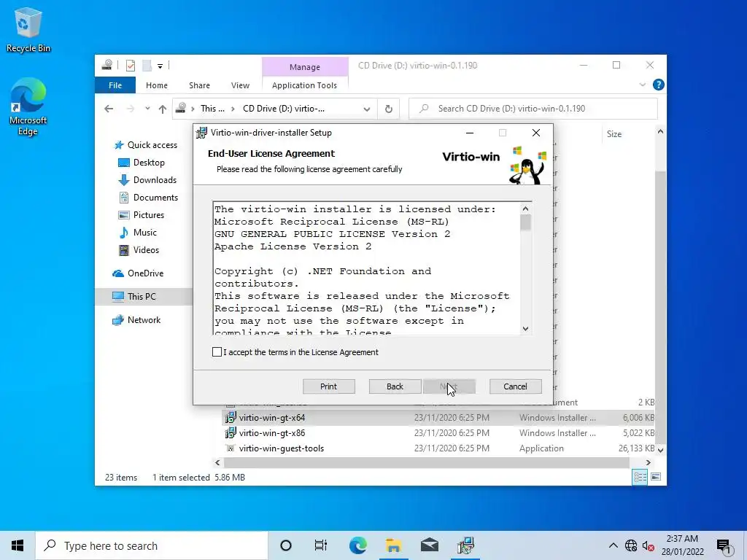Image resolution: width=747 pixels, height=560 pixels.
Task: Cancel the Virtio-win driver setup
Action: tap(516, 386)
